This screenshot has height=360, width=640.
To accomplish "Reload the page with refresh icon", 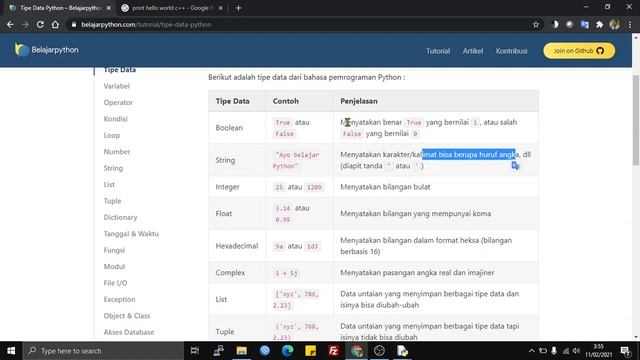I will pos(40,24).
